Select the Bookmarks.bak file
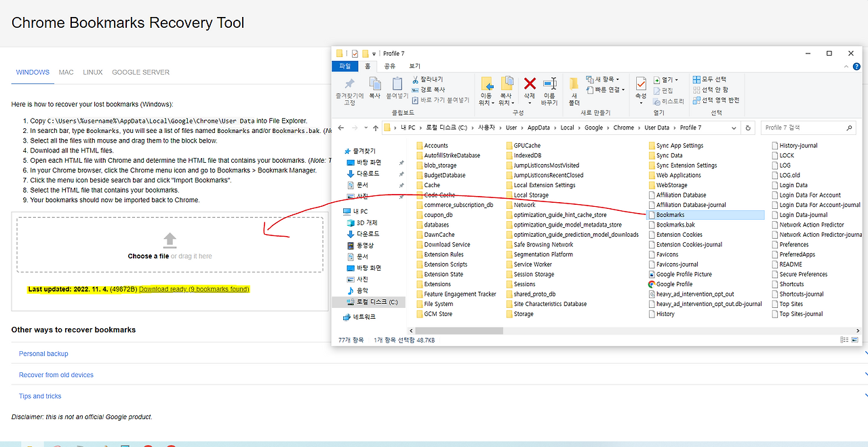 [x=671, y=225]
